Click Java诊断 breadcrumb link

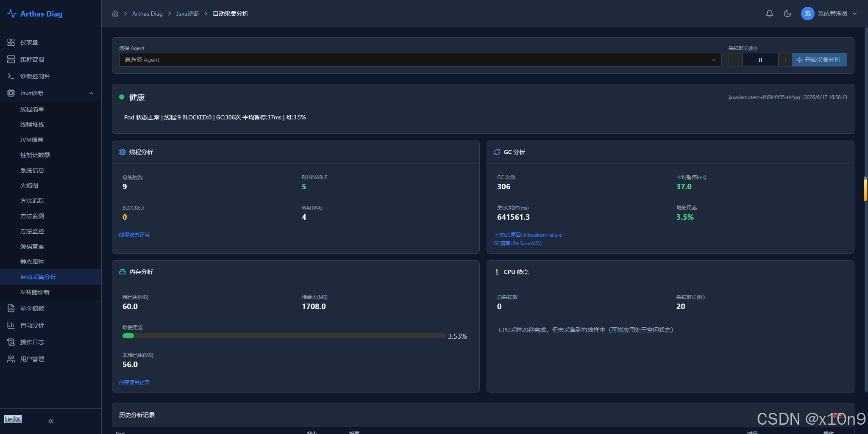[188, 14]
